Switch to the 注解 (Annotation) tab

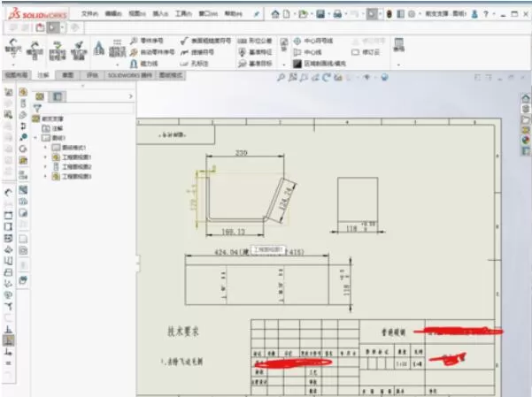pyautogui.click(x=43, y=75)
